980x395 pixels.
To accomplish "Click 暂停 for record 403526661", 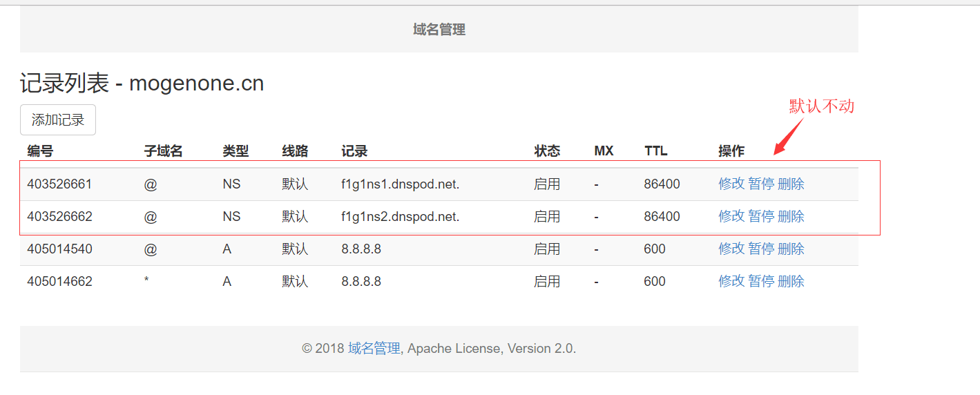I will tap(761, 184).
